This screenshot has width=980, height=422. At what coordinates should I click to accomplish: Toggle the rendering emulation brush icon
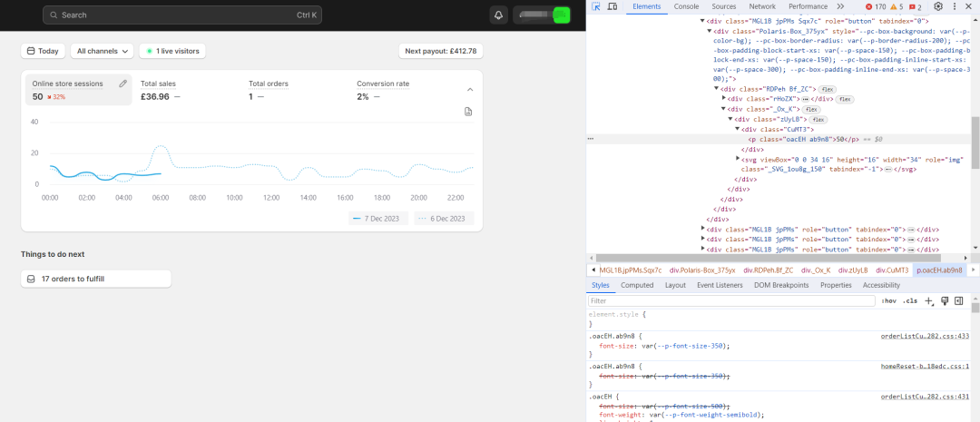[945, 300]
